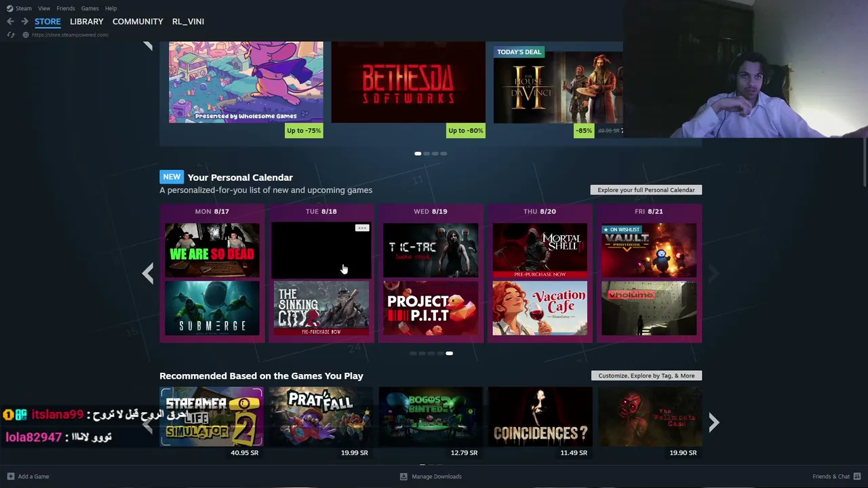This screenshot has height=488, width=868.
Task: Click the 19.99 SR price under Pratfall
Action: 354,453
